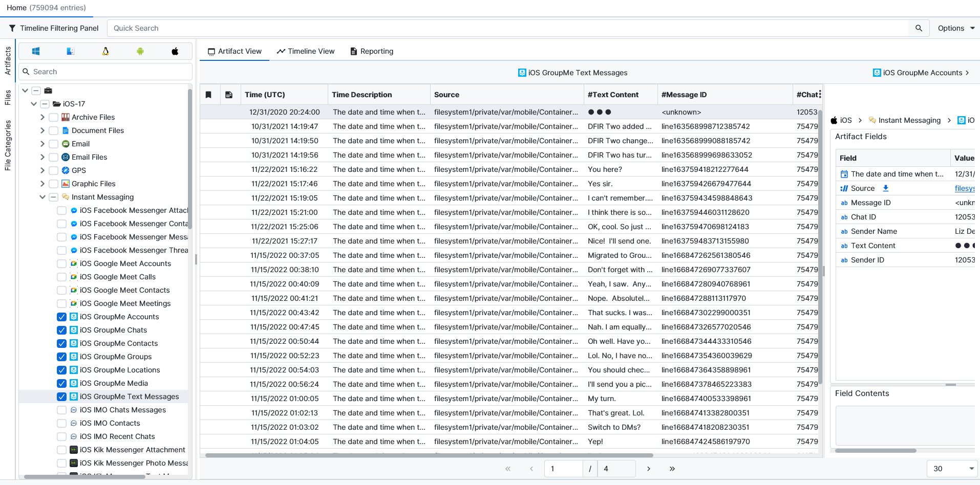
Task: Open the Artifacts side tab
Action: (8, 61)
